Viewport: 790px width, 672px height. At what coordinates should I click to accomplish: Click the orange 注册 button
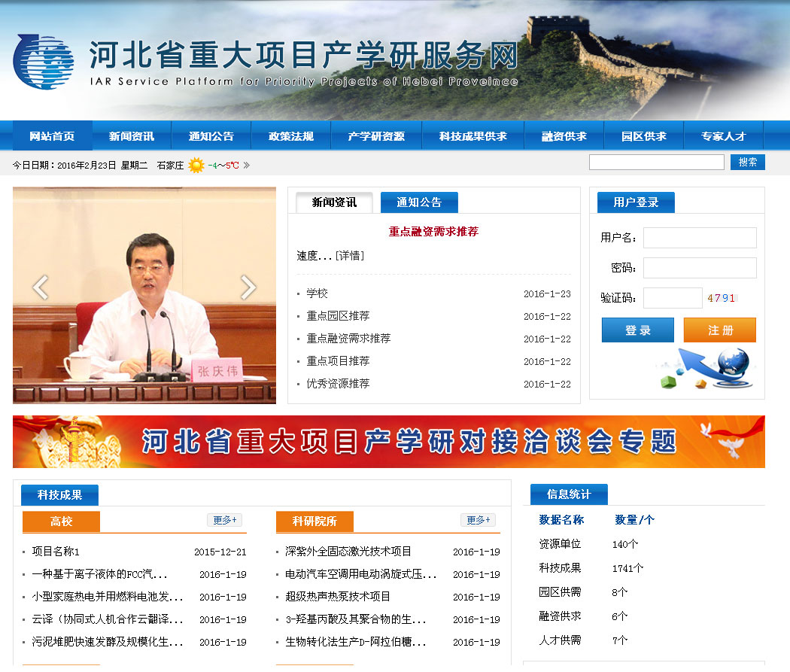coord(719,330)
